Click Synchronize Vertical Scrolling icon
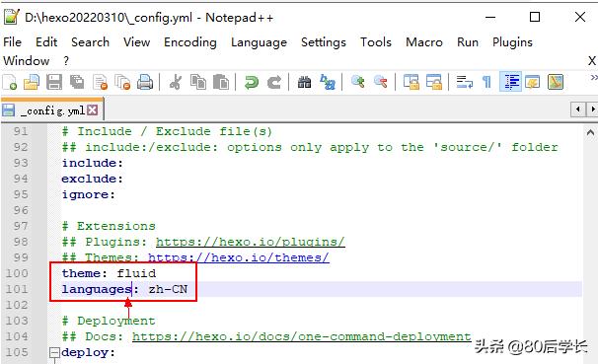Screen dimensions: 598x364 pyautogui.click(x=411, y=82)
